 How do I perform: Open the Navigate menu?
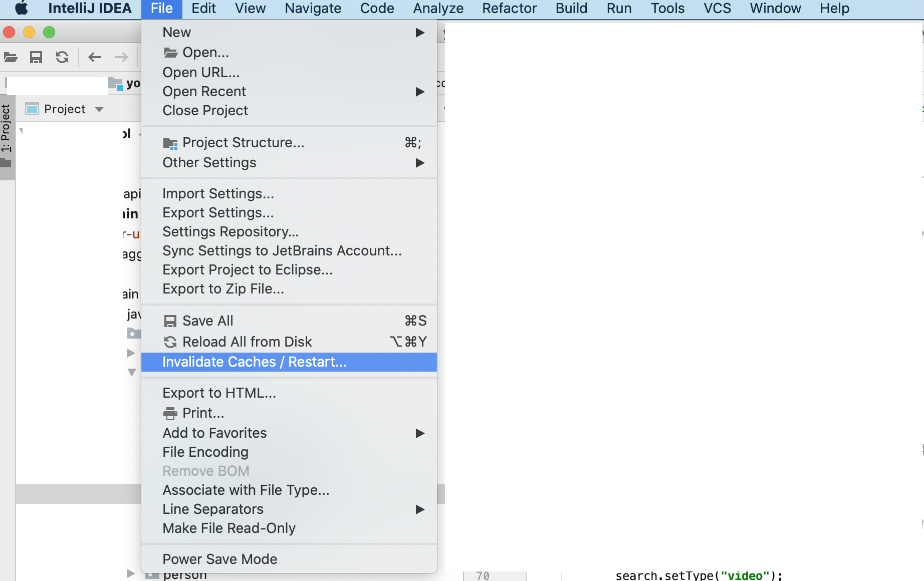[313, 9]
